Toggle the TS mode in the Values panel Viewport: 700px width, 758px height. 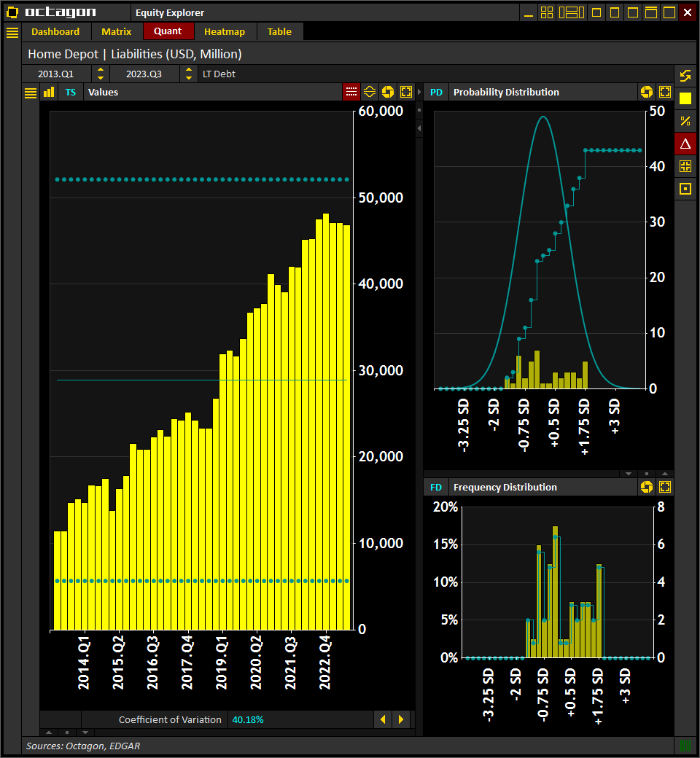[70, 92]
